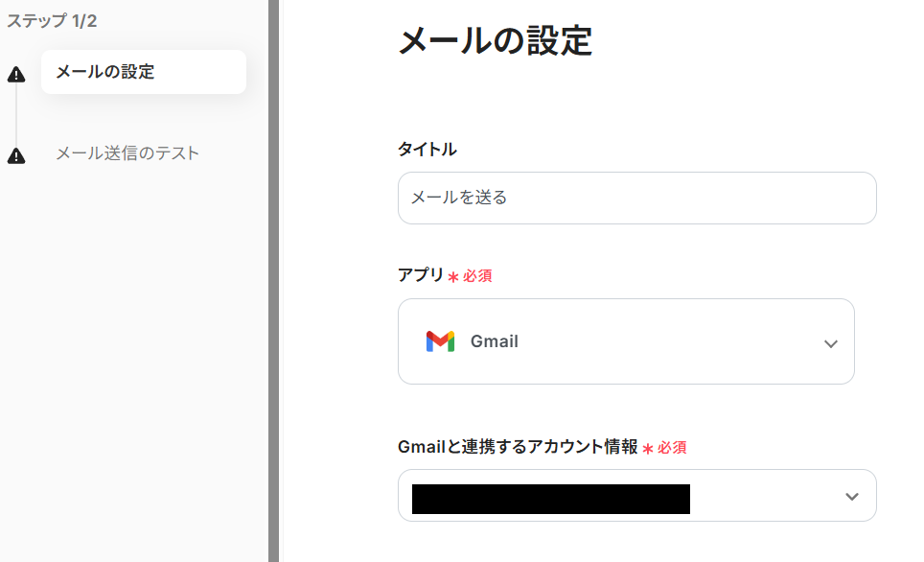Click the blacked-out account name field
Screen dimensions: 924x562
coord(550,499)
